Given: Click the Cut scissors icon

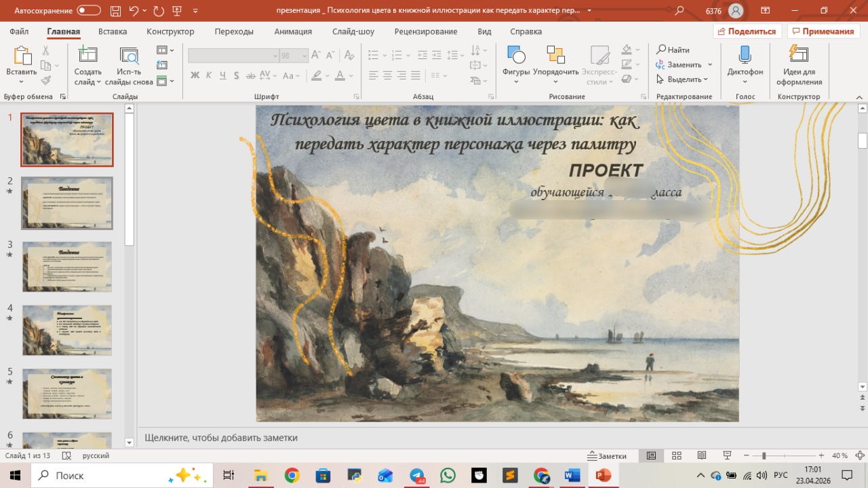Looking at the screenshot, I should click(45, 50).
